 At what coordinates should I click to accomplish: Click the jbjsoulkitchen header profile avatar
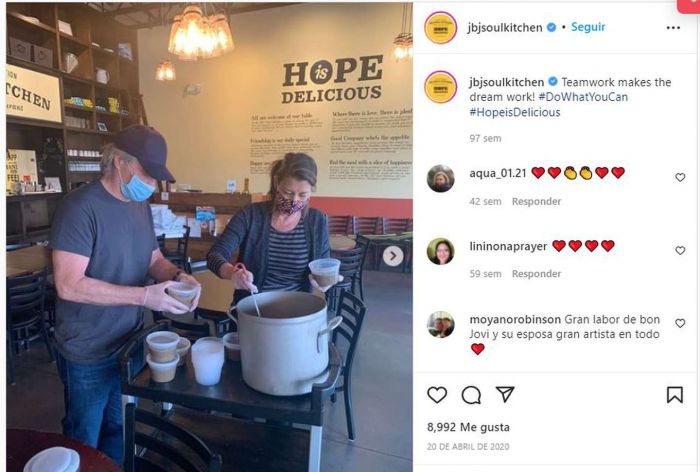click(x=441, y=28)
